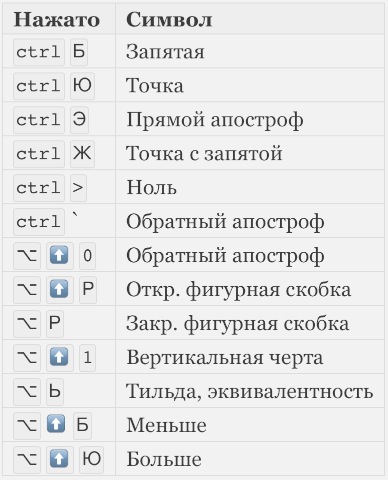Click the shift arrow icon in the Больше row

click(59, 459)
